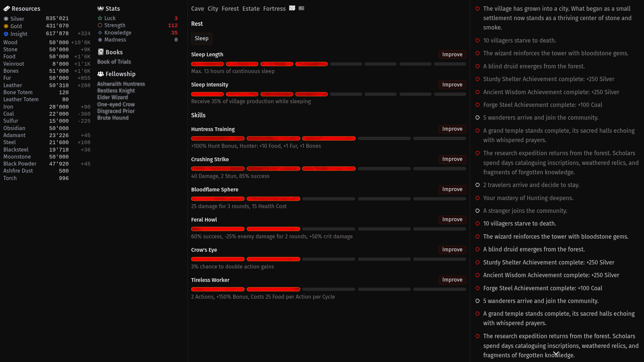644x362 pixels.
Task: Click the Stats crown icon
Action: tap(100, 8)
